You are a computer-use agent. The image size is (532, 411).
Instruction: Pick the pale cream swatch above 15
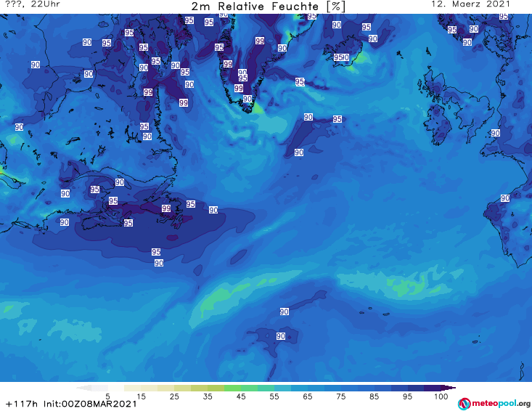[133, 388]
